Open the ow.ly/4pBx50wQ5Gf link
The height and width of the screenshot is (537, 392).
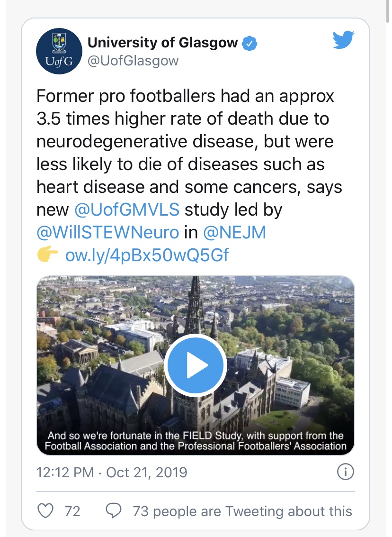pyautogui.click(x=147, y=255)
